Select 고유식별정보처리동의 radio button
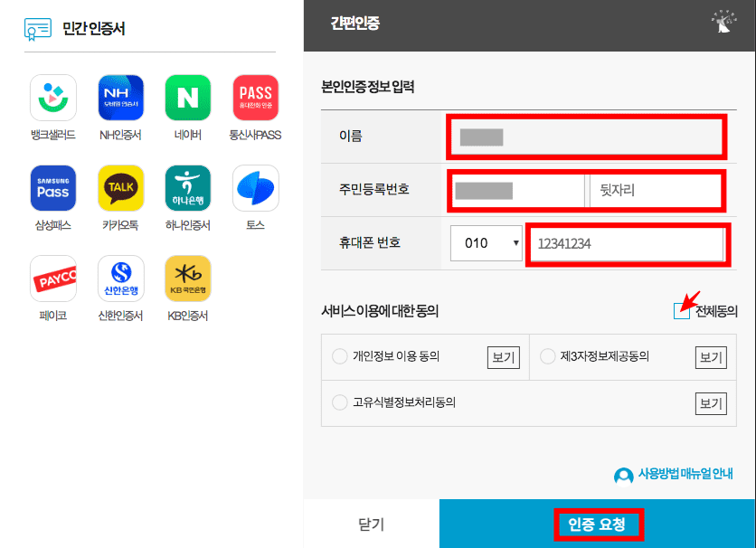This screenshot has width=756, height=548. pyautogui.click(x=340, y=402)
